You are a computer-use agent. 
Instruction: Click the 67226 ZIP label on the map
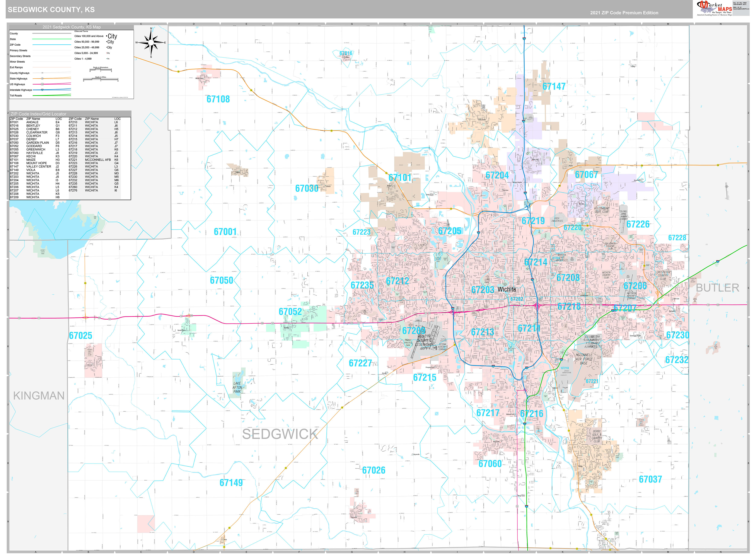[x=638, y=224]
